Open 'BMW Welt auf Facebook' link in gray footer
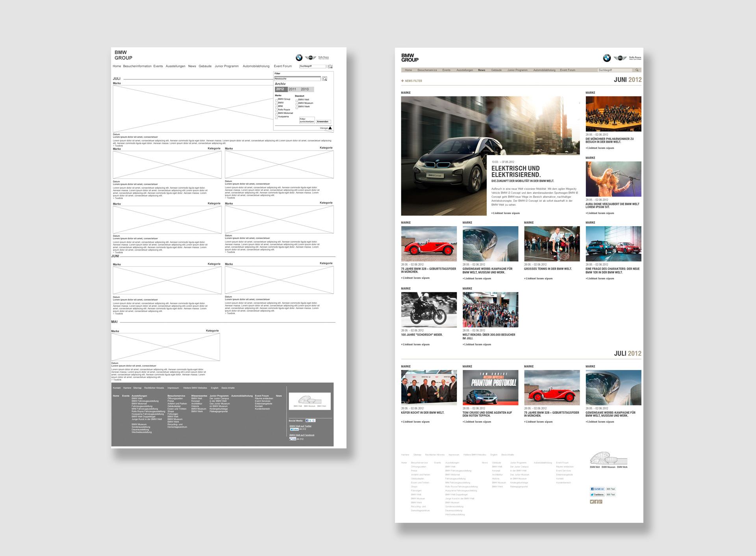 pyautogui.click(x=302, y=435)
